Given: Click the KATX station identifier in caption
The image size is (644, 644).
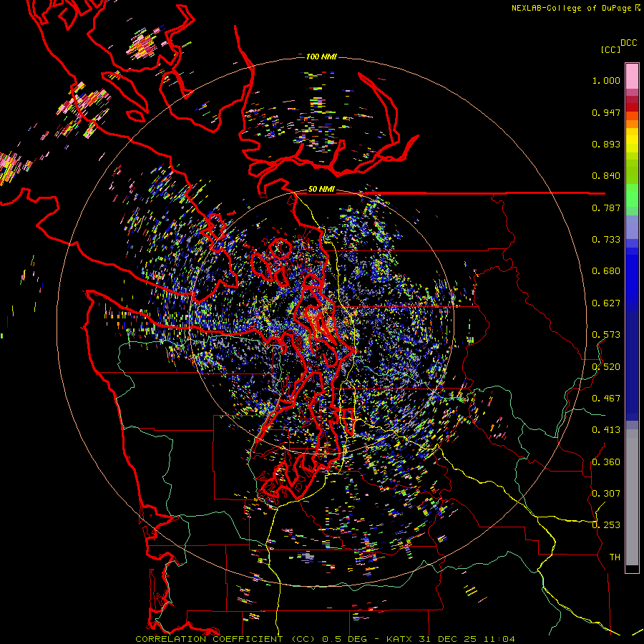Looking at the screenshot, I should pyautogui.click(x=401, y=639).
